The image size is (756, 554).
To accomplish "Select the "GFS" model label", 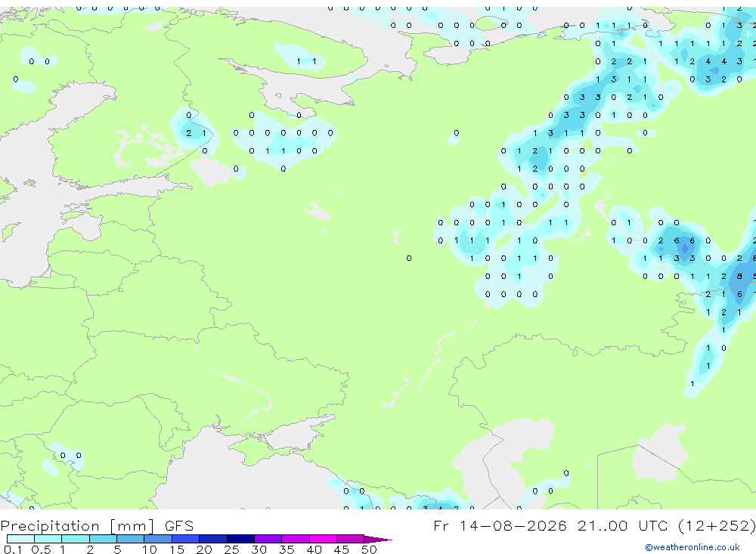I will click(x=179, y=525).
